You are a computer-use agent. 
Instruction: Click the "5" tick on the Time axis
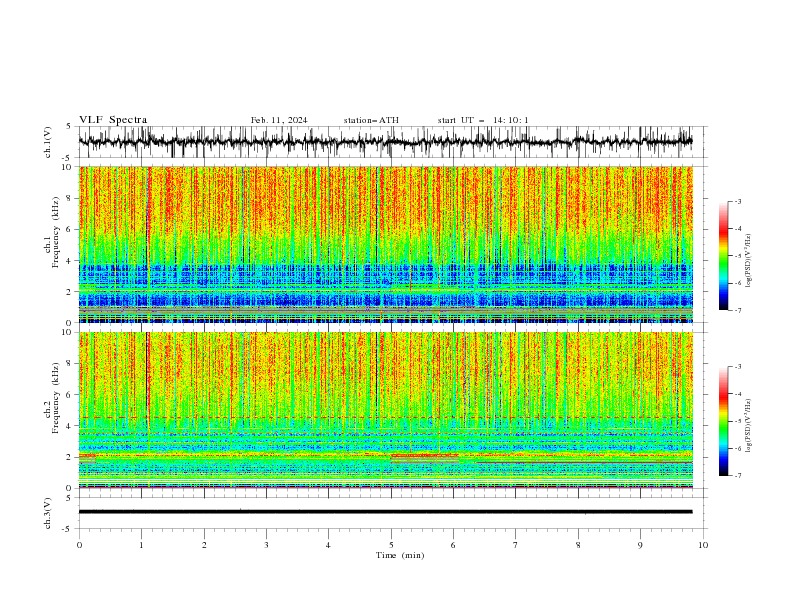coord(391,545)
